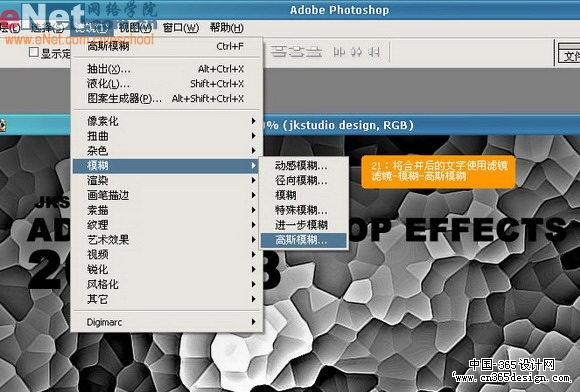
Task: Click Distribute vertical centers icon
Action: point(296,52)
